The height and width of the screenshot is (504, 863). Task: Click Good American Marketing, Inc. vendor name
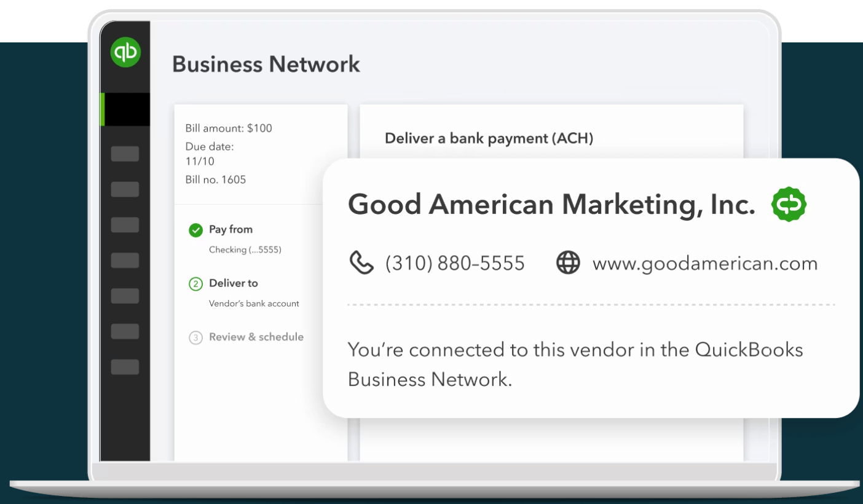click(551, 205)
